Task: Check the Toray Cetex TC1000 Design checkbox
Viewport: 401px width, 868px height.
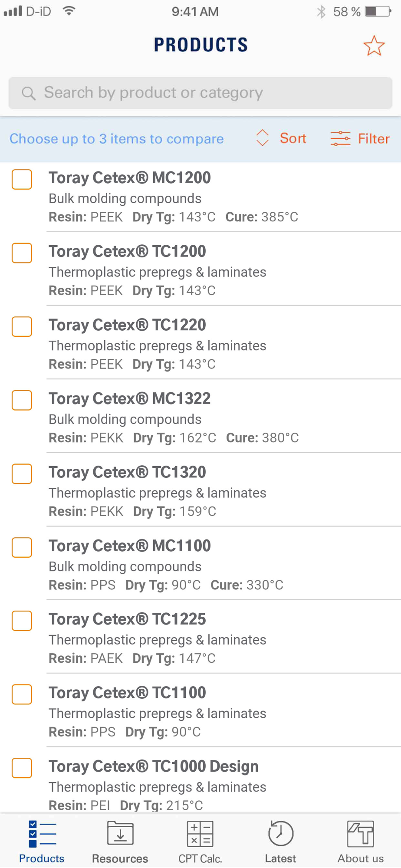Action: coord(22,768)
